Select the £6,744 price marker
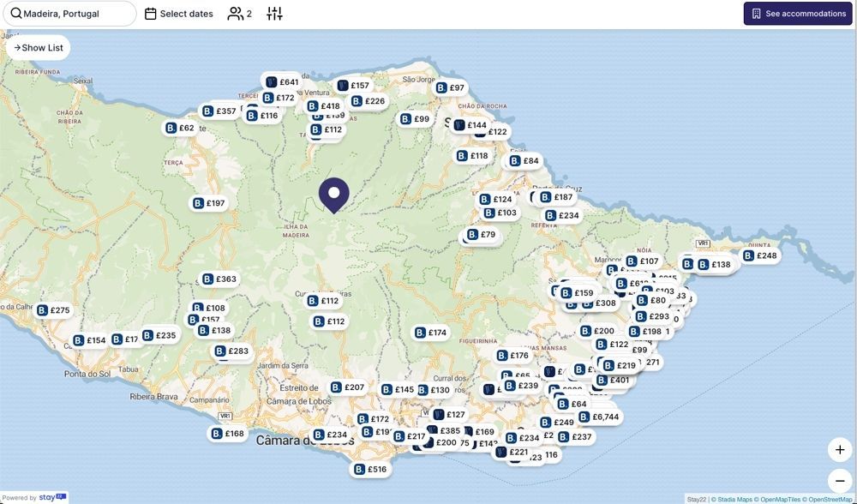 [x=599, y=417]
